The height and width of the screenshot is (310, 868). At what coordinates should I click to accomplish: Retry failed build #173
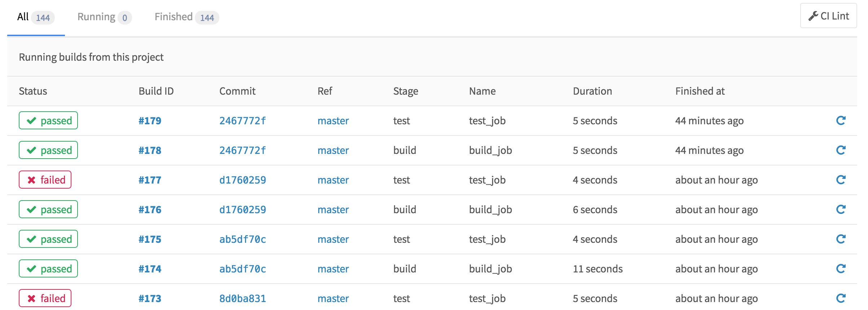click(x=841, y=298)
